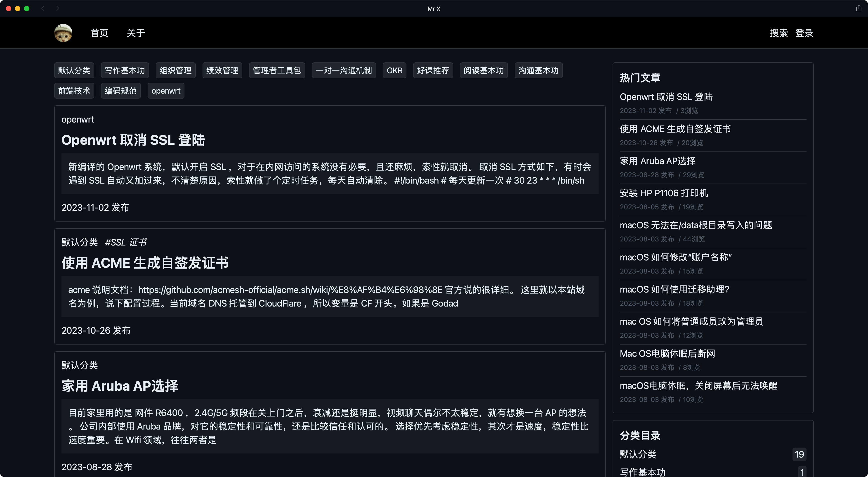
Task: Select the 写作基本功 category tag
Action: click(x=125, y=71)
